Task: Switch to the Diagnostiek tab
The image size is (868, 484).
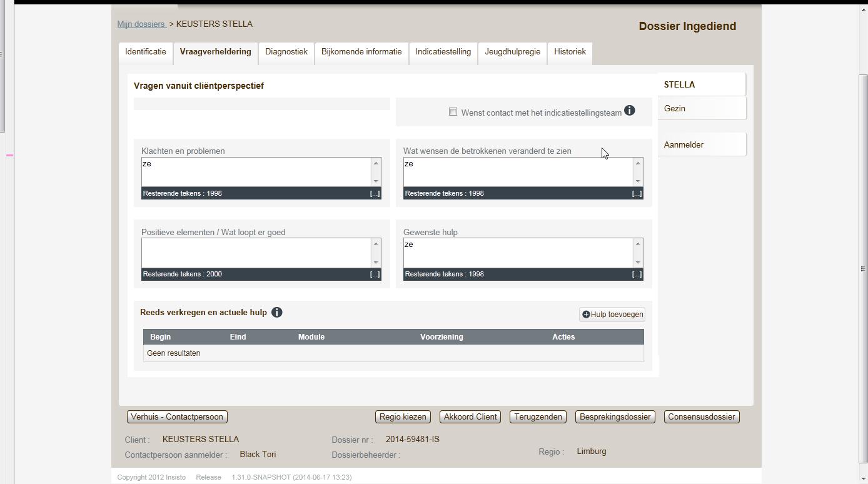Action: pyautogui.click(x=286, y=52)
